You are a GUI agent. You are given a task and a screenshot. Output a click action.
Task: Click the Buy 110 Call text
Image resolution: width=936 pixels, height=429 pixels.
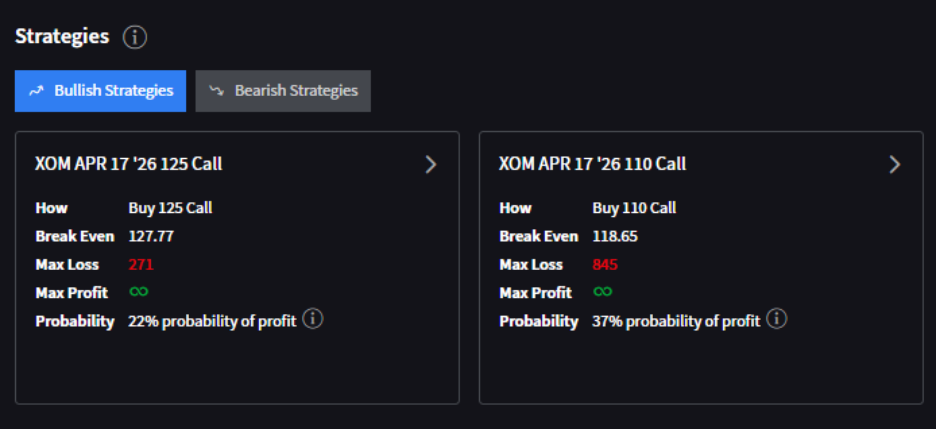(634, 208)
